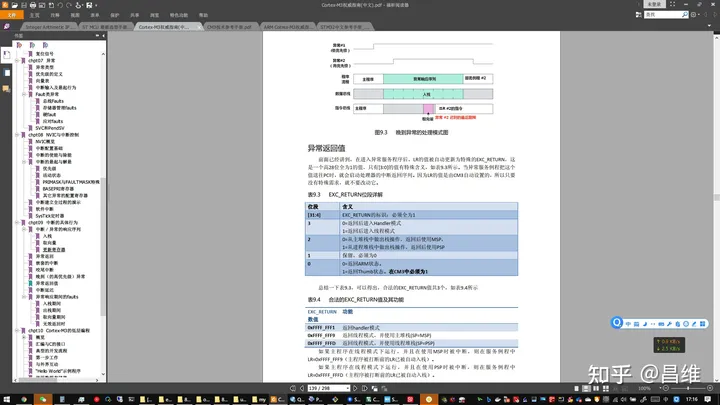Image resolution: width=720 pixels, height=405 pixels.
Task: Jump to 异常返回值 bookmark
Action: pos(45,283)
